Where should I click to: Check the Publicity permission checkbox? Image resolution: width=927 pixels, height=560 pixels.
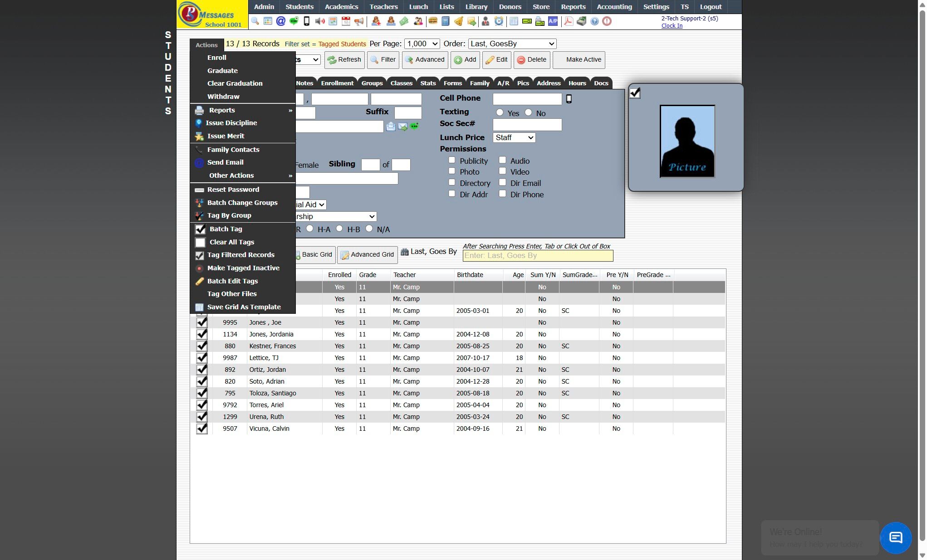[x=452, y=160]
